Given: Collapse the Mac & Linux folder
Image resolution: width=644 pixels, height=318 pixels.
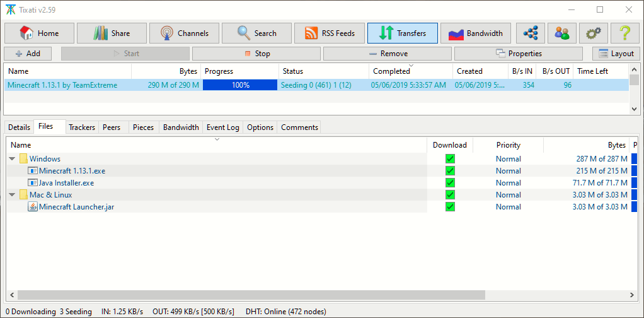Looking at the screenshot, I should [x=13, y=194].
